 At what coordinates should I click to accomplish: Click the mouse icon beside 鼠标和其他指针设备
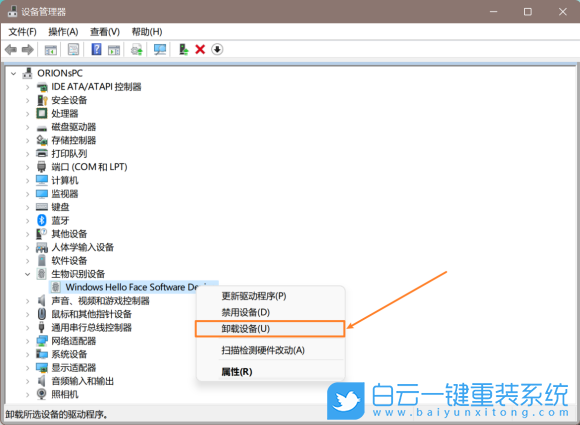coord(42,314)
